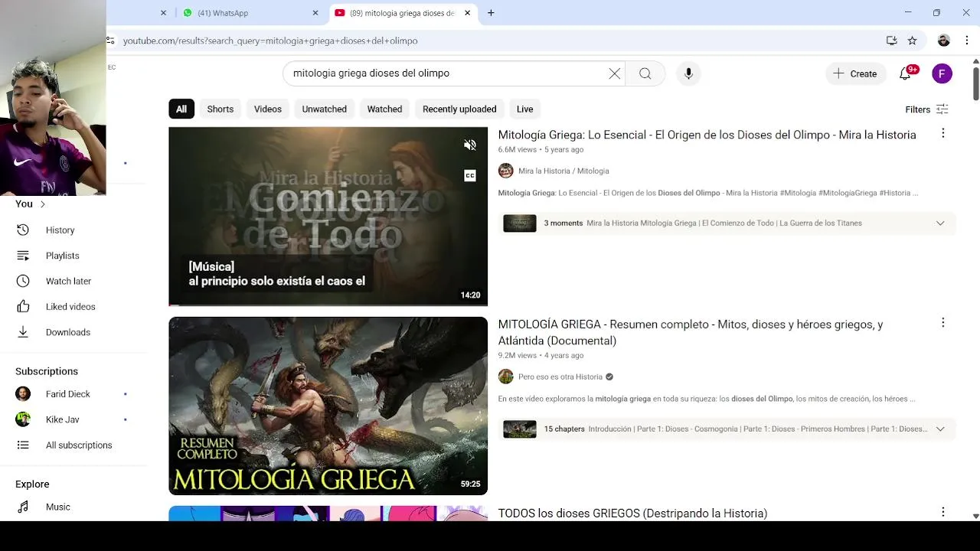
Task: Select the Unwatched filter chip
Action: point(325,109)
